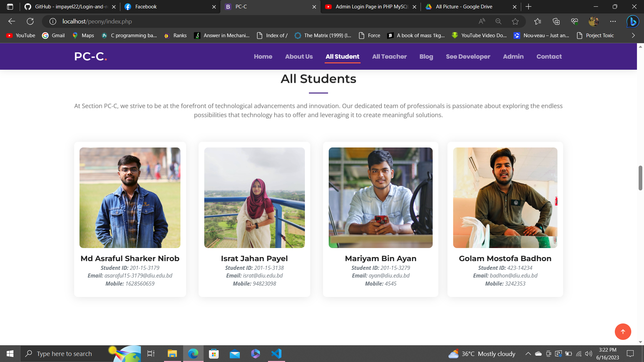644x362 pixels.
Task: Add page to favorites with star icon
Action: [515, 21]
